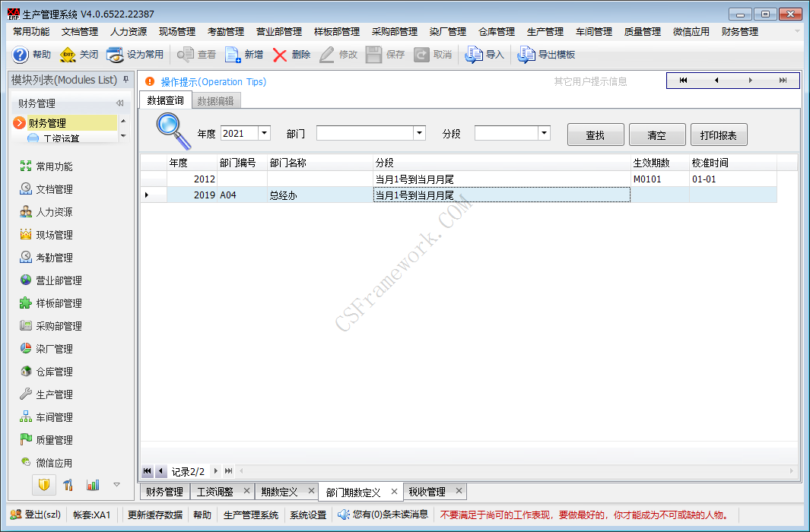Screen dimensions: 810x532
Task: Click the Cancel (取消) toolbar icon
Action: tap(421, 55)
